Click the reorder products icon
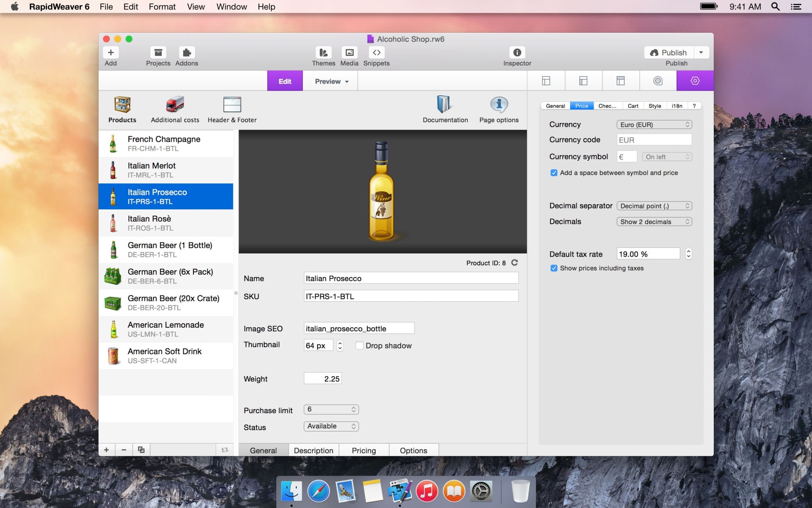Screen dimensions: 812x508 click(225, 450)
